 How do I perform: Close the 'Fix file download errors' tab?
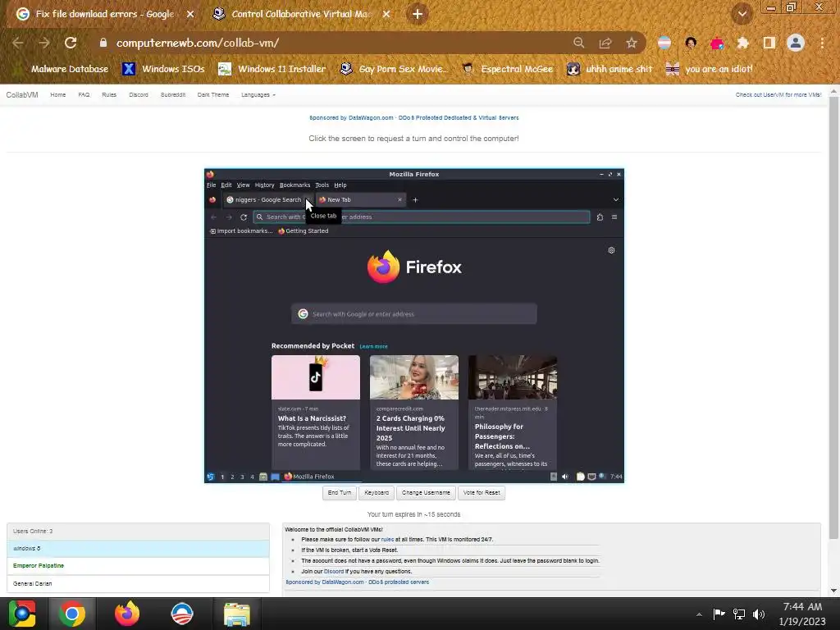coord(190,14)
